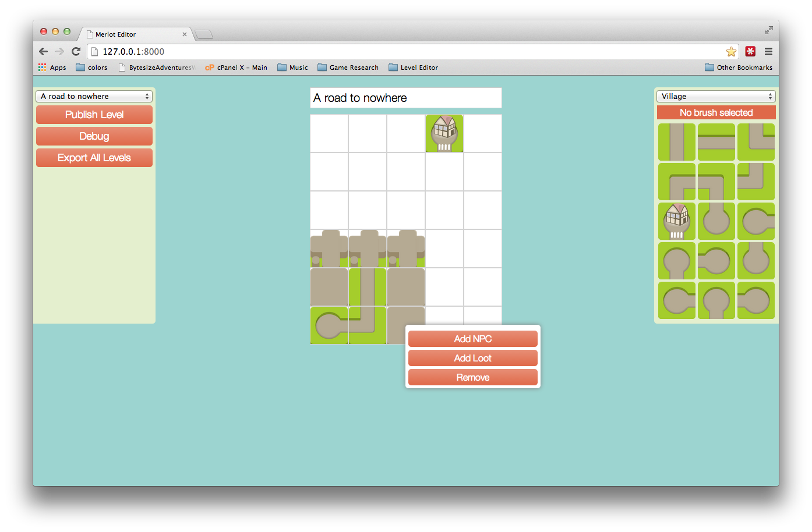The width and height of the screenshot is (812, 532).
Task: Start Debug mode
Action: click(94, 136)
